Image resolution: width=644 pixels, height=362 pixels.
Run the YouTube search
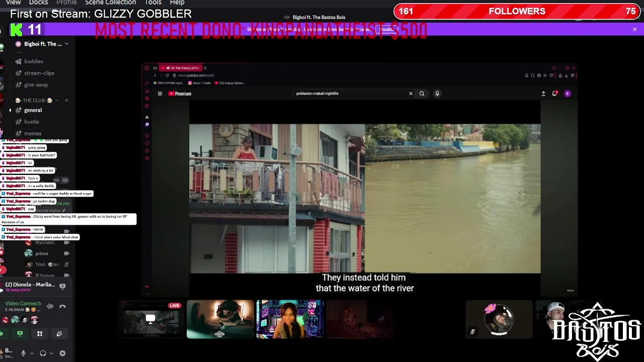[x=422, y=94]
